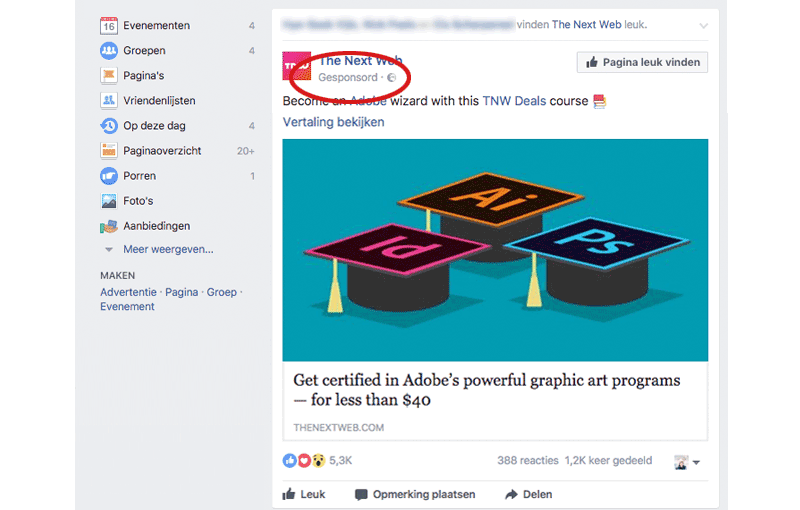Open the Evenementen calendar icon
The image size is (800, 510).
coord(109,26)
